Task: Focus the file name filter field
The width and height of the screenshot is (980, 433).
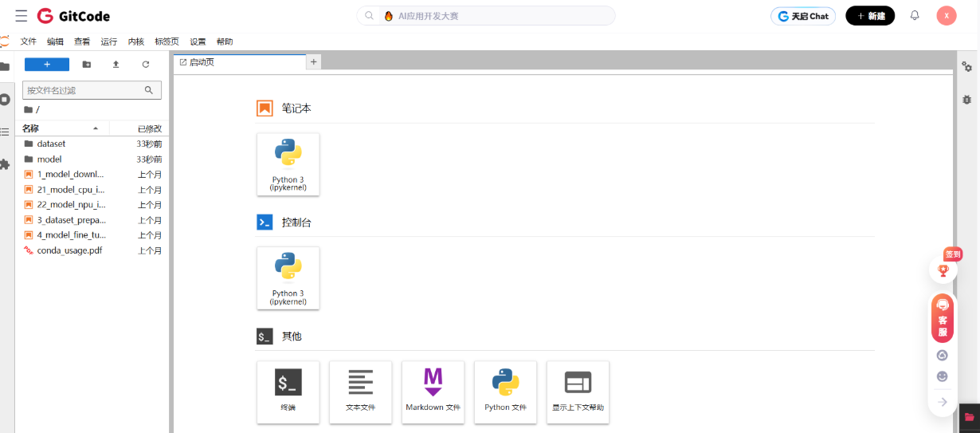Action: (84, 91)
